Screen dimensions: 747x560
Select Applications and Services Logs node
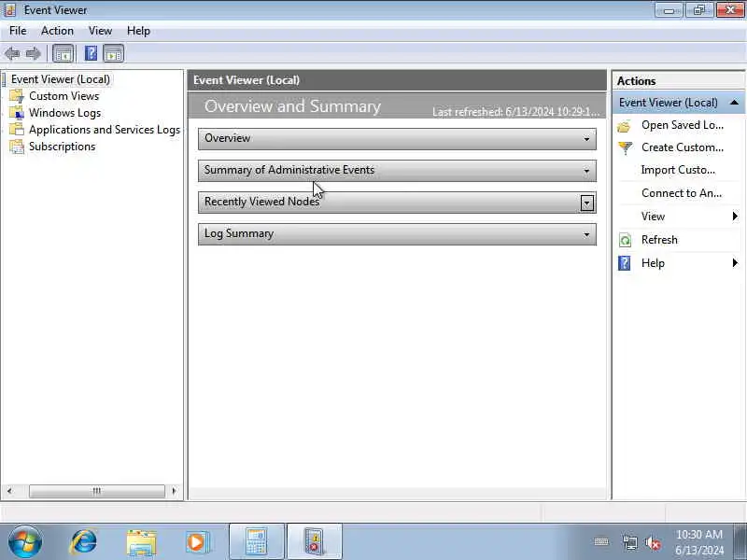[x=105, y=130]
